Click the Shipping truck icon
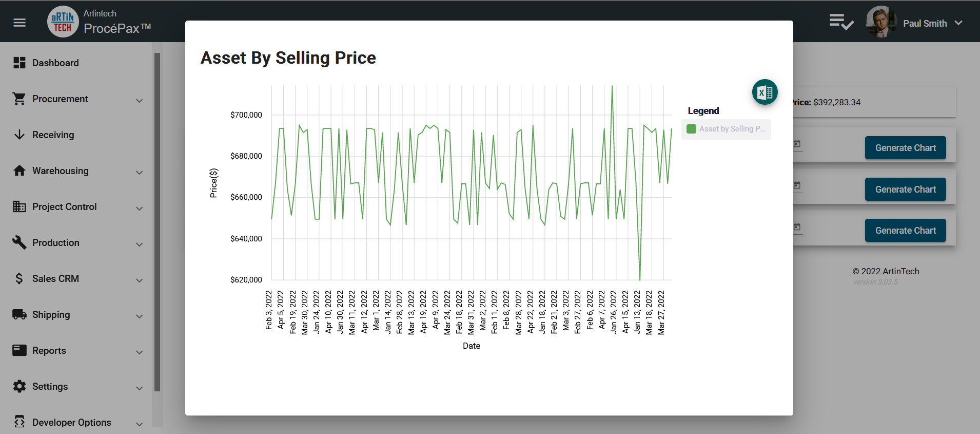This screenshot has height=434, width=980. (19, 314)
